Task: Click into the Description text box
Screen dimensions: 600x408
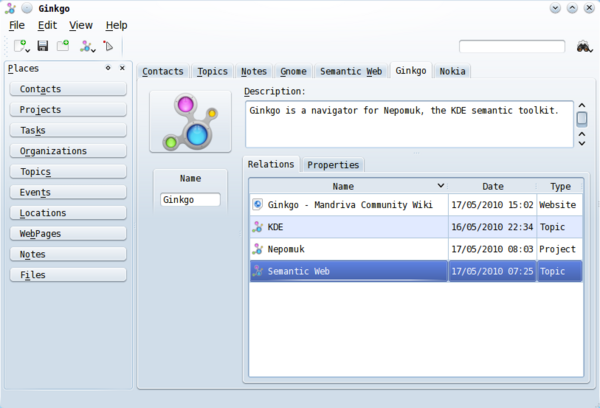Action: (x=409, y=124)
